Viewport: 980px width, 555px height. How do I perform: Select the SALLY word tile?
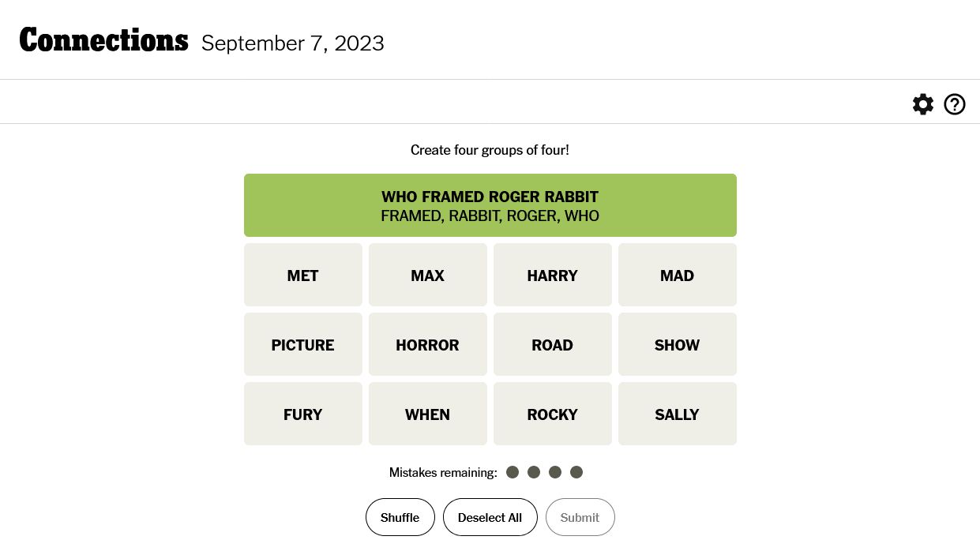[x=678, y=414]
